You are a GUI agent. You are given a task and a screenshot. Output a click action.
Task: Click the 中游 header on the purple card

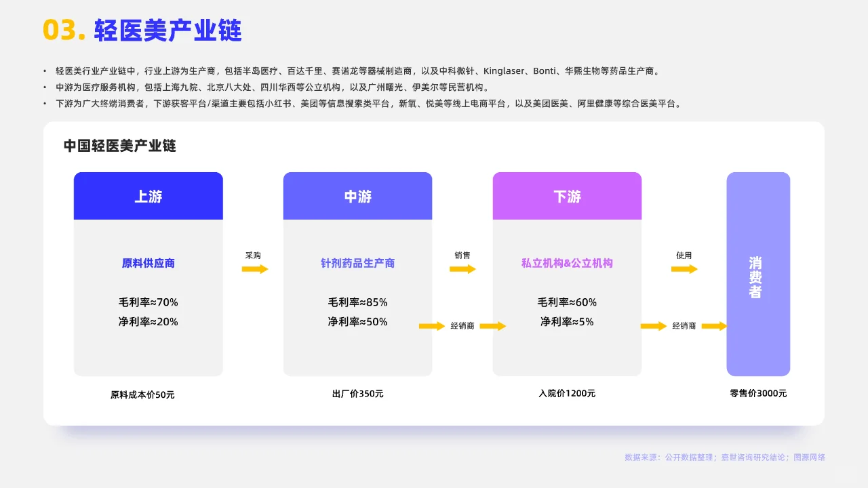[x=357, y=195]
